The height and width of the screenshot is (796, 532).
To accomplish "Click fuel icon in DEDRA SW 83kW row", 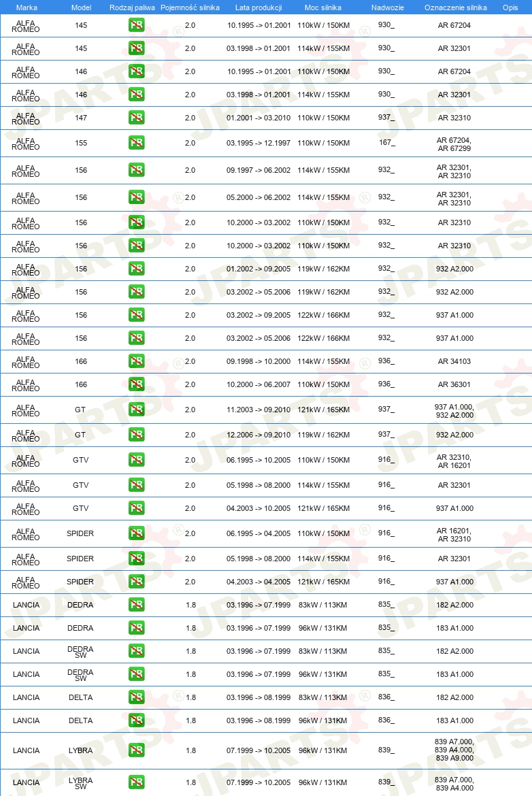I will [137, 651].
